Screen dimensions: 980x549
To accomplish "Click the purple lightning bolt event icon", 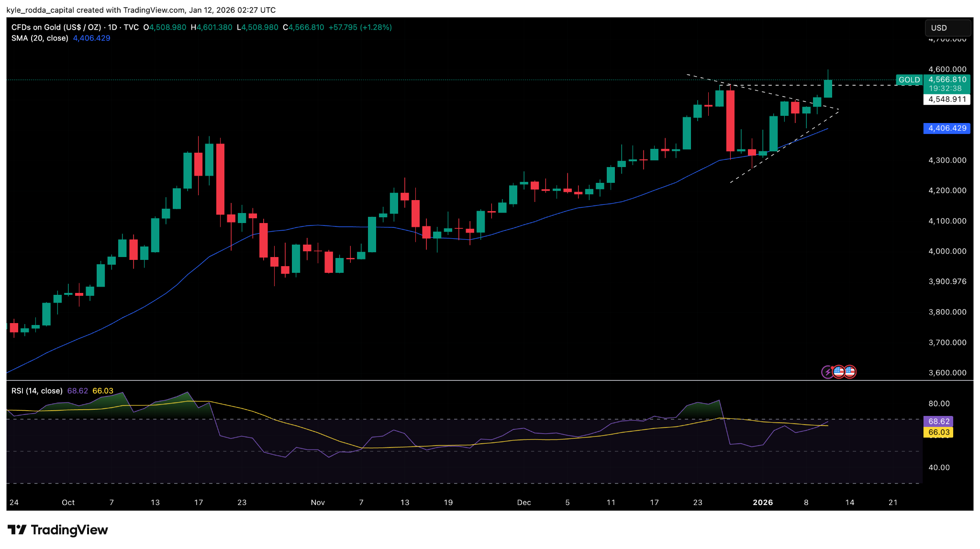I will tap(827, 372).
